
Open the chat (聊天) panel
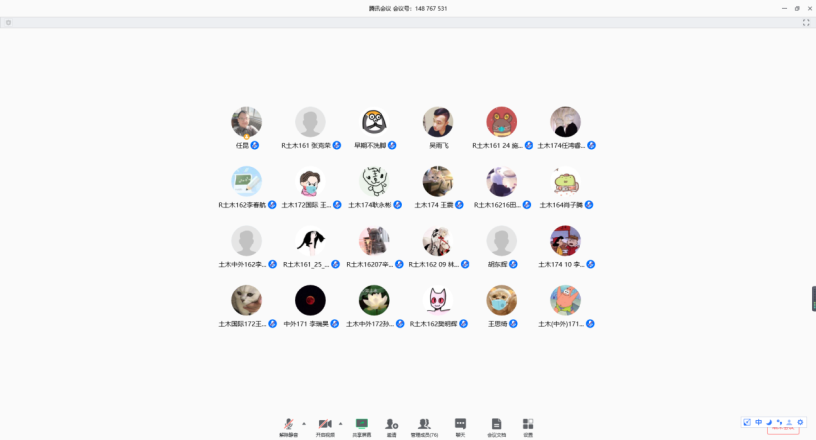click(x=460, y=425)
